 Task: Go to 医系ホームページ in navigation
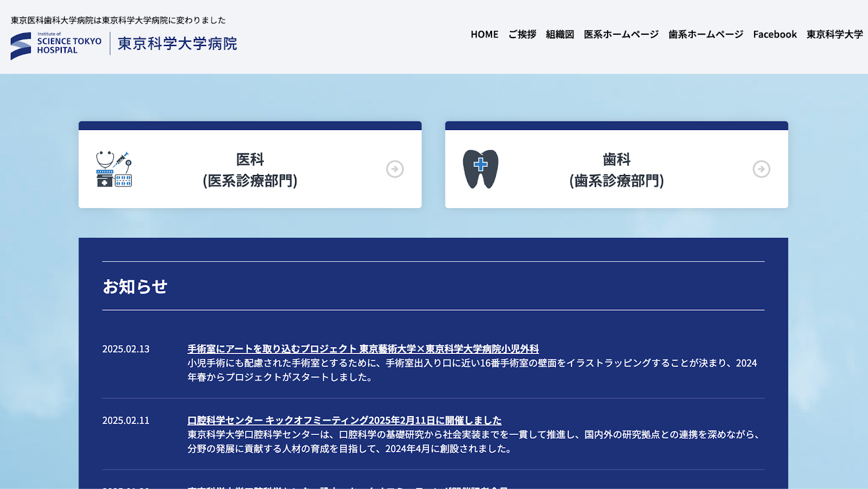(x=621, y=35)
